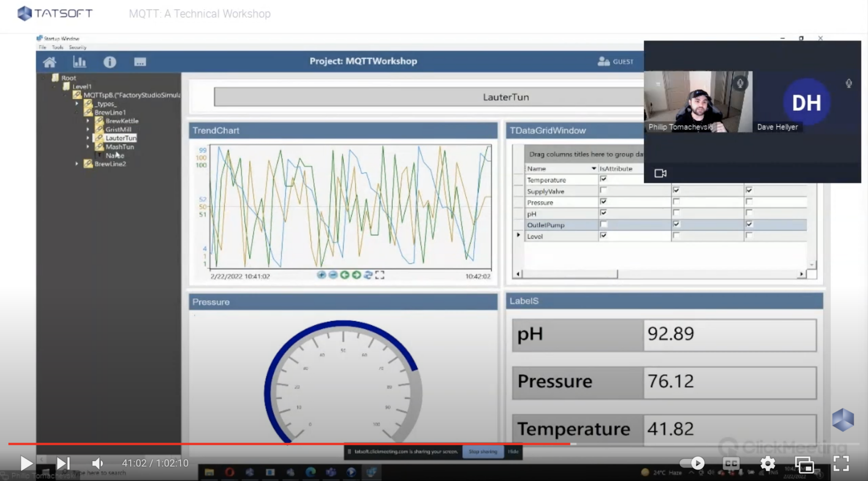Viewport: 868px width, 481px height.
Task: Play the video
Action: (26, 463)
